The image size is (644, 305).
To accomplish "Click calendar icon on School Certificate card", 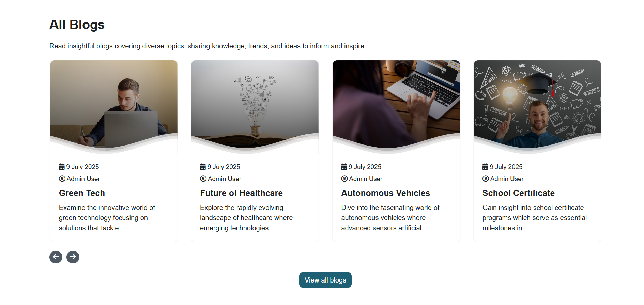I will [x=485, y=167].
